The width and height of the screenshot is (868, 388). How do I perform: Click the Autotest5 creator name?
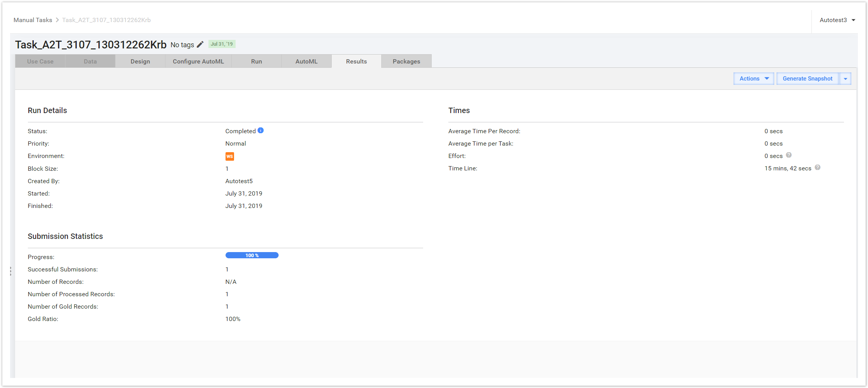coord(239,181)
